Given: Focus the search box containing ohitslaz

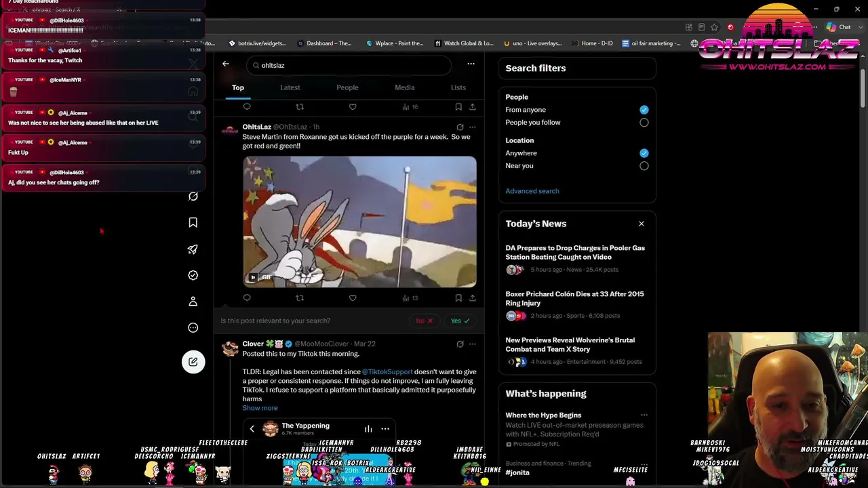Looking at the screenshot, I should 349,65.
